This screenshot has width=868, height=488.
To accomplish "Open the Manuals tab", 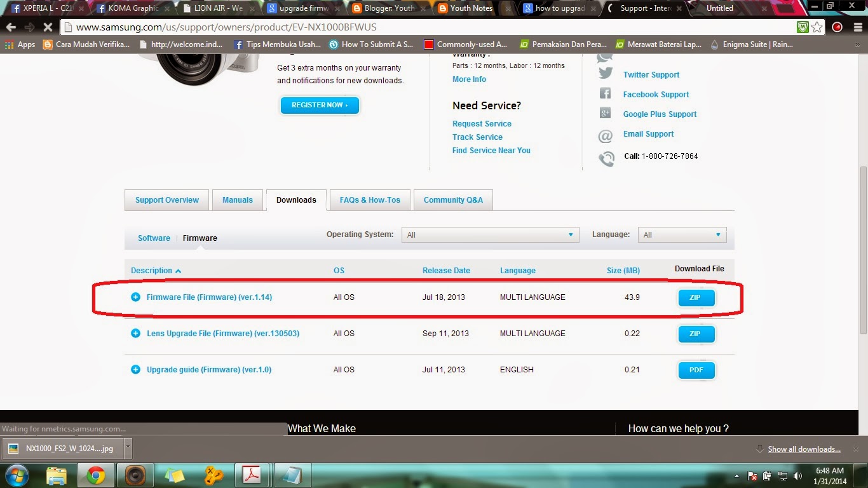I will (x=238, y=200).
